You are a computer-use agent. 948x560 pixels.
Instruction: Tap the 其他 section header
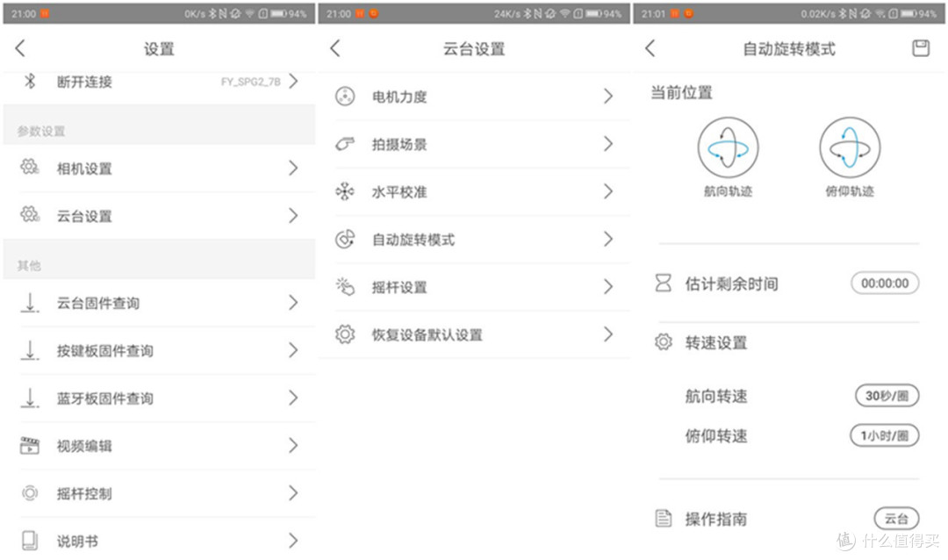click(x=29, y=265)
